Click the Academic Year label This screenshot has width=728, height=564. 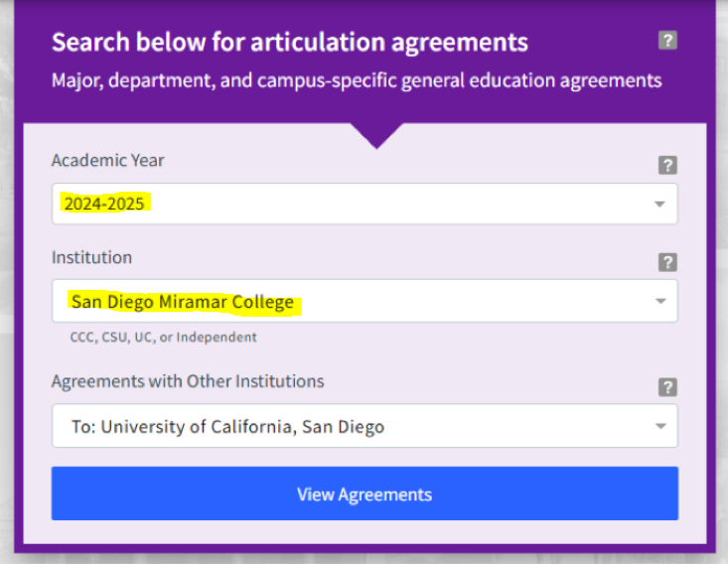(108, 160)
